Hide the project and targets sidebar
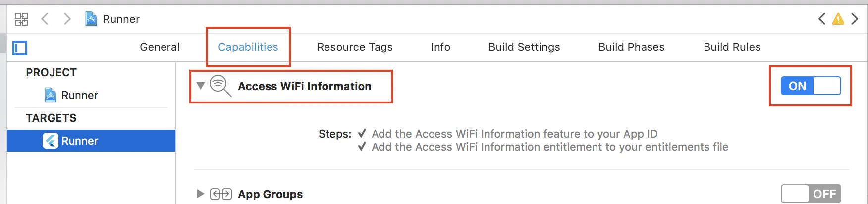 (x=20, y=48)
